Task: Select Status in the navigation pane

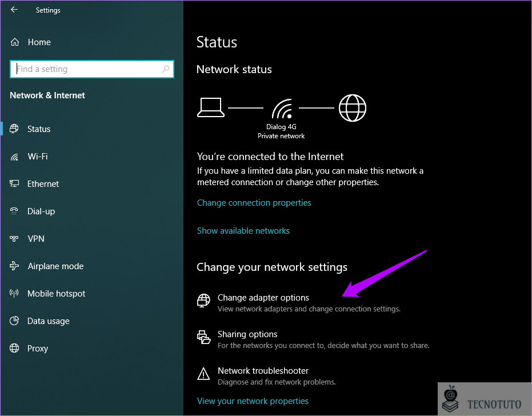Action: click(x=38, y=129)
